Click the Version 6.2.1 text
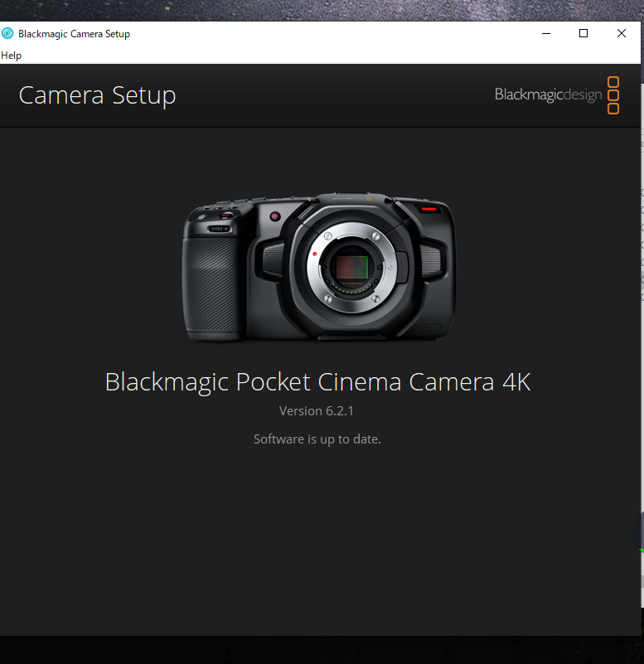Image resolution: width=644 pixels, height=664 pixels. 317,411
